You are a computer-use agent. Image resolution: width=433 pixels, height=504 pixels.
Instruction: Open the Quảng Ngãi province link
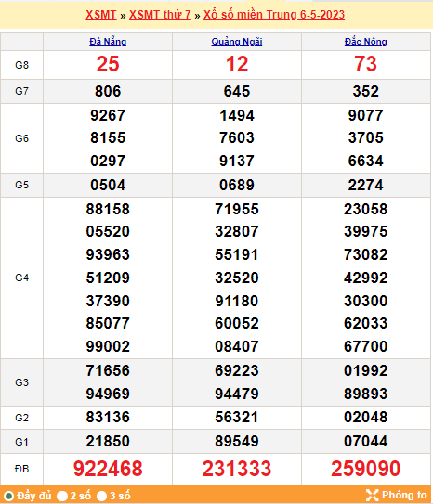point(237,42)
